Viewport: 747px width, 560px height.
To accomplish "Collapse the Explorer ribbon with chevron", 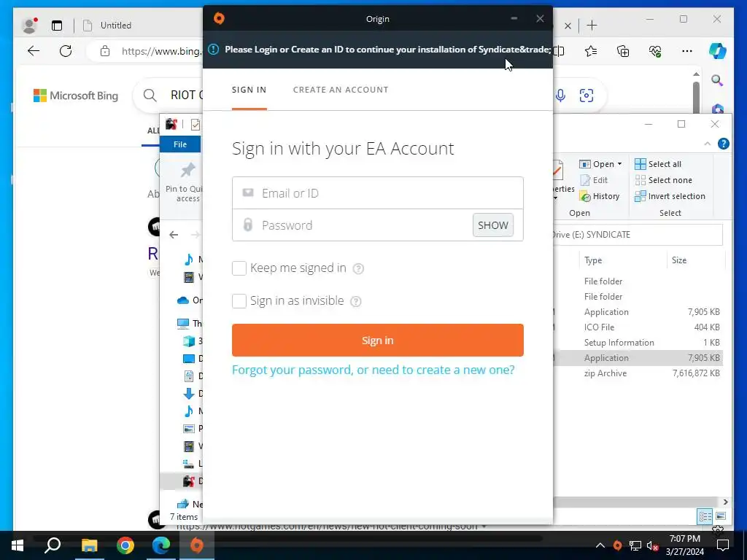I will point(708,144).
